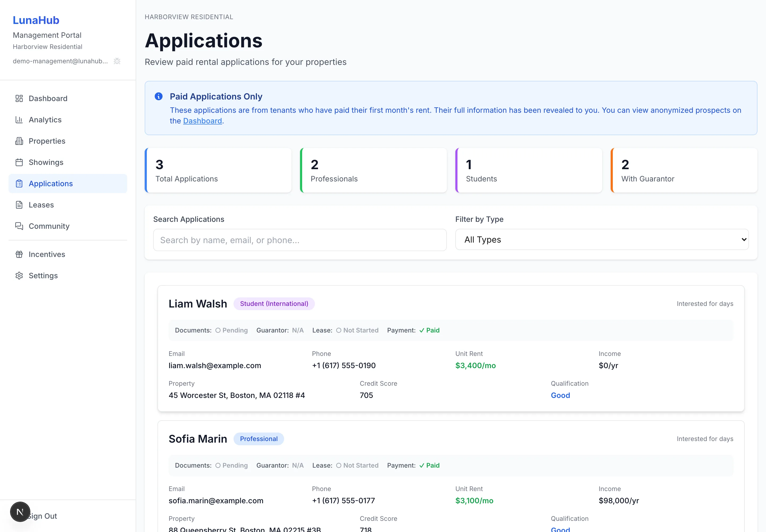The height and width of the screenshot is (532, 766).
Task: Click the 45 Worcester St property address
Action: pos(237,395)
